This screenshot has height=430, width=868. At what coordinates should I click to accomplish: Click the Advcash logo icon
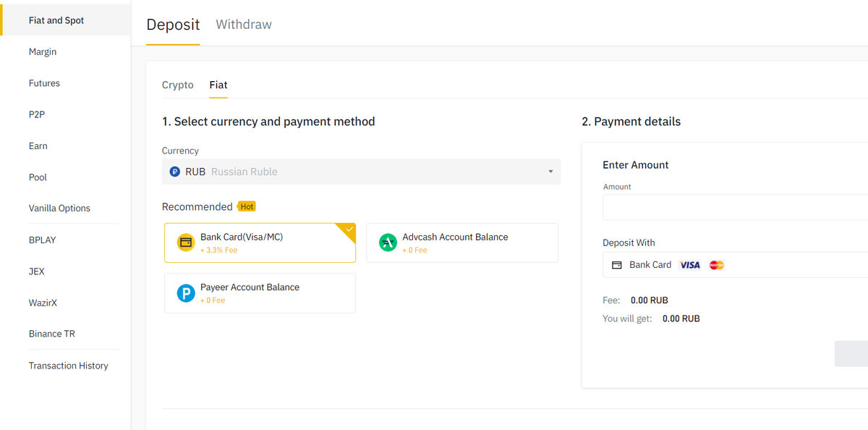[388, 243]
